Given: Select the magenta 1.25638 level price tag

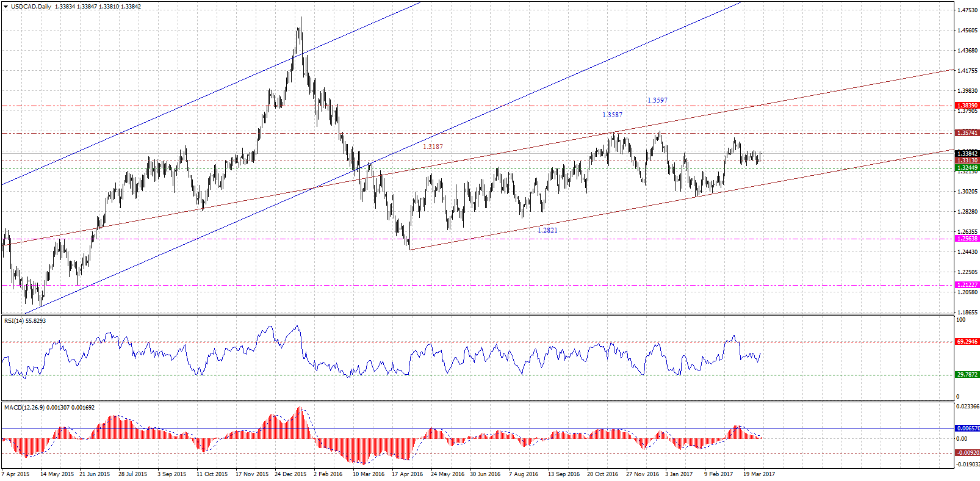Looking at the screenshot, I should coord(967,239).
